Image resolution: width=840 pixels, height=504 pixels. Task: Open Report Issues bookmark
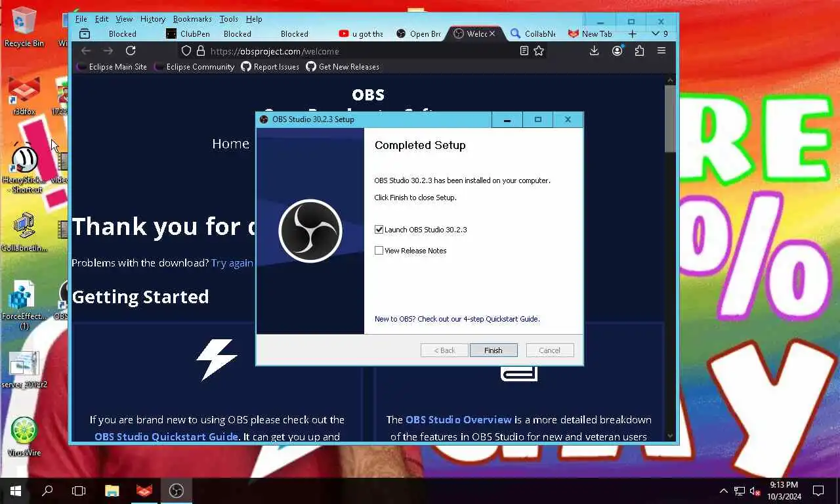point(270,67)
